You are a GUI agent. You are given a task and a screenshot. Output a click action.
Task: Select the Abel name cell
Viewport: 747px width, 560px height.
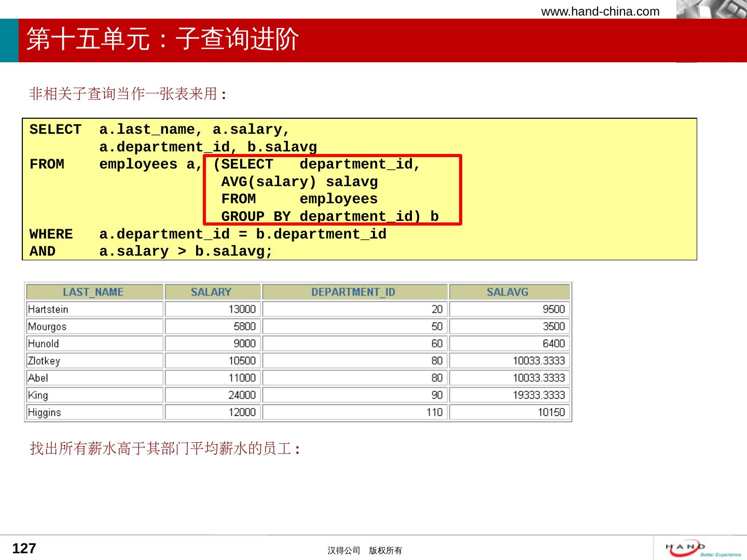point(94,377)
